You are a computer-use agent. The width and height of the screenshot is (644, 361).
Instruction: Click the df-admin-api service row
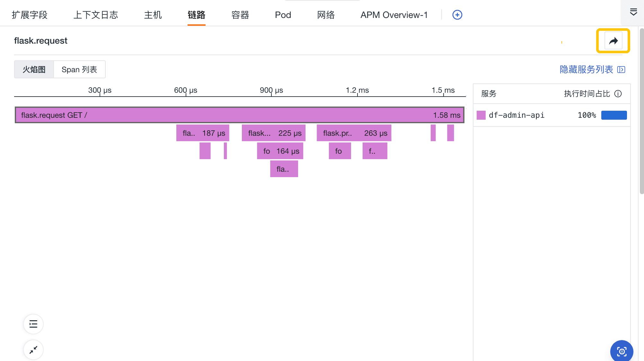click(516, 115)
